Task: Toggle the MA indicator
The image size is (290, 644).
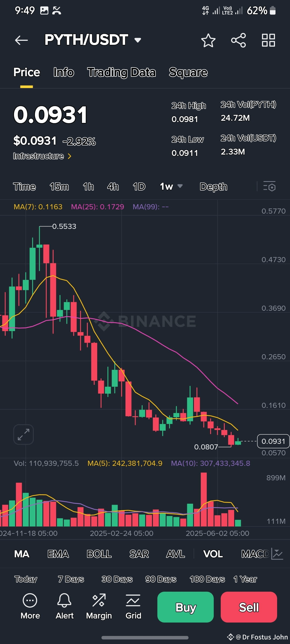Action: click(x=22, y=554)
